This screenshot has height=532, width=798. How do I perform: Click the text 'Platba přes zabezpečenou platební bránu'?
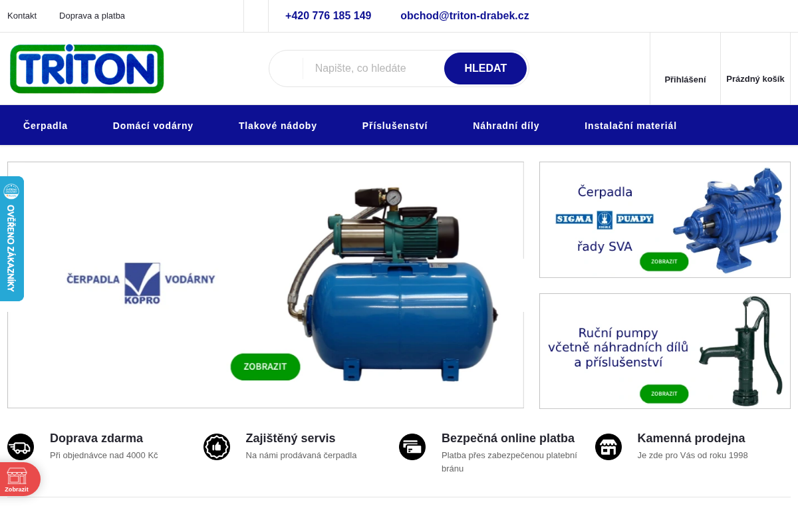point(509,462)
